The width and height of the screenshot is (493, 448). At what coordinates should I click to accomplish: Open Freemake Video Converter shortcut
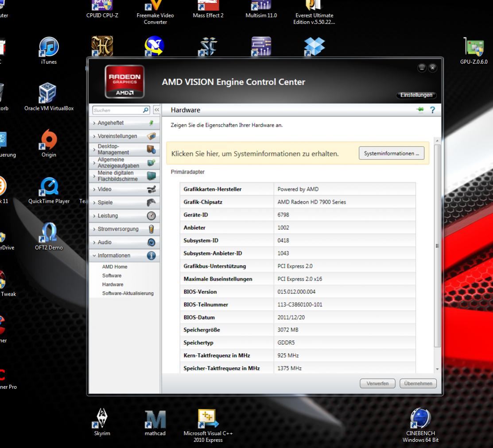pos(155,12)
